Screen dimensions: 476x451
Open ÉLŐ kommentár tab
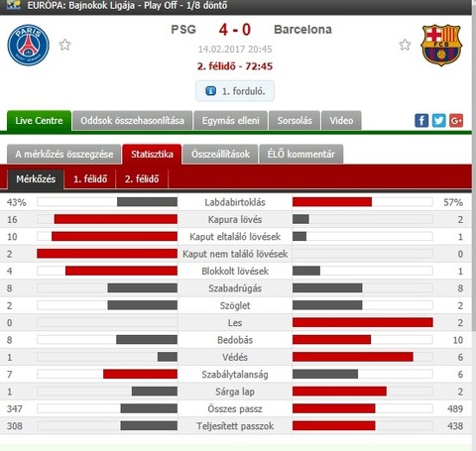coord(301,155)
